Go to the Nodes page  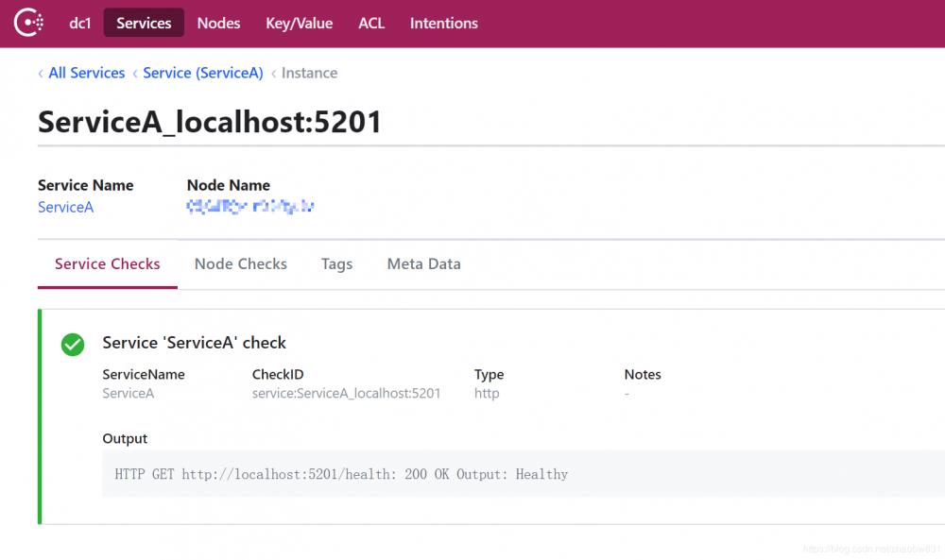[218, 24]
